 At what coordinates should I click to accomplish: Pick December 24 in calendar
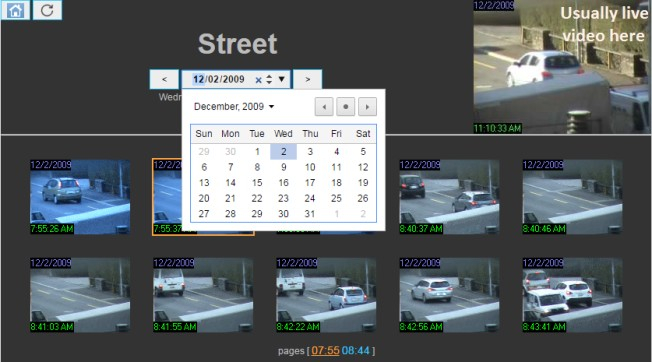[x=310, y=198]
